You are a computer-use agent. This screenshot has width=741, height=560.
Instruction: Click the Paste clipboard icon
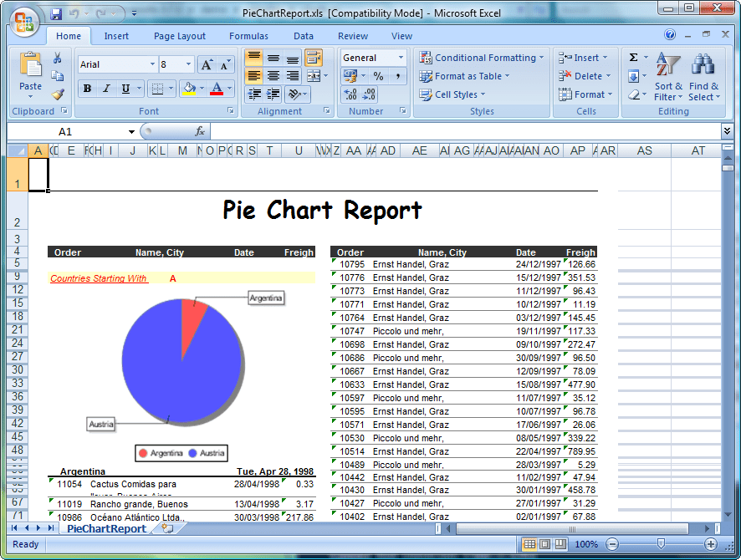(x=30, y=64)
